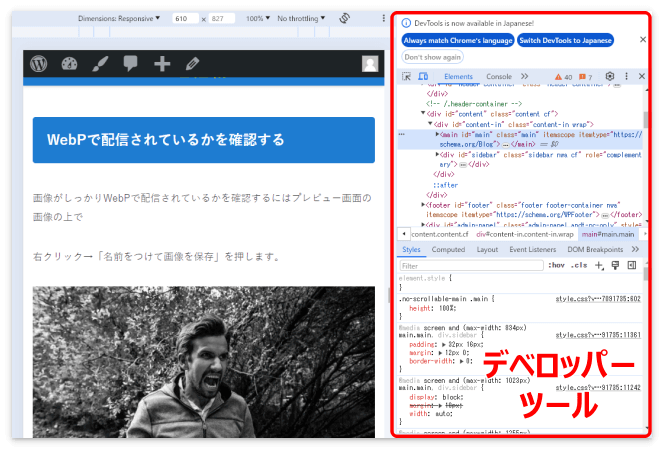Expand the padding shorthand triangle
The image size is (664, 451).
pos(444,344)
